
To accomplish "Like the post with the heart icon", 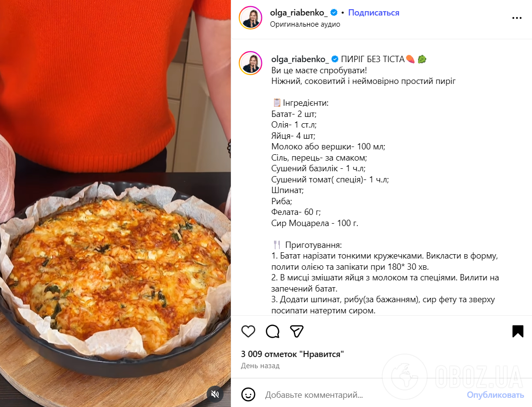I will tap(248, 331).
